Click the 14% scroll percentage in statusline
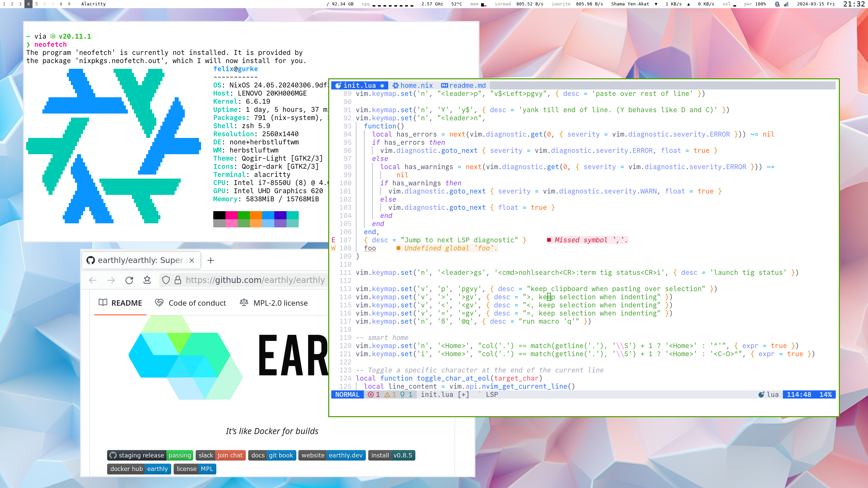 point(826,394)
